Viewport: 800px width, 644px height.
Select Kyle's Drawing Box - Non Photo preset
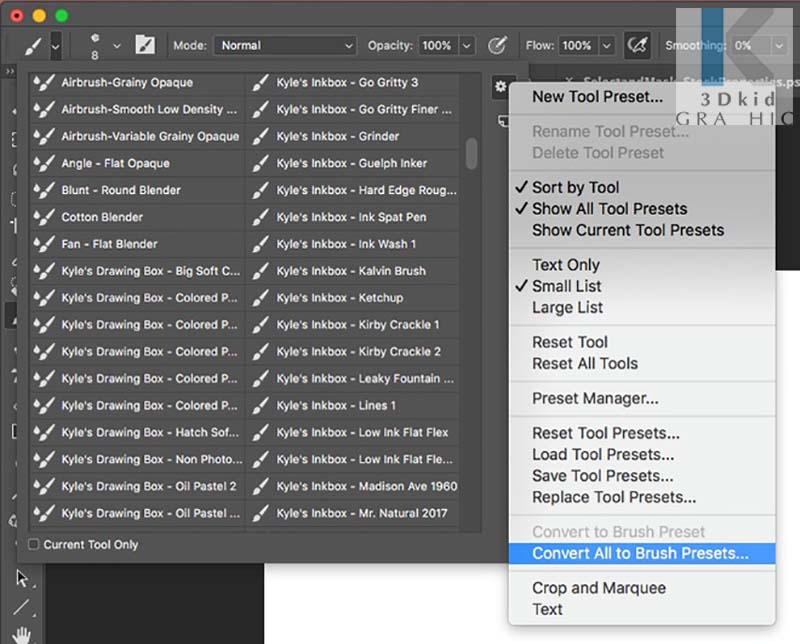(137, 459)
